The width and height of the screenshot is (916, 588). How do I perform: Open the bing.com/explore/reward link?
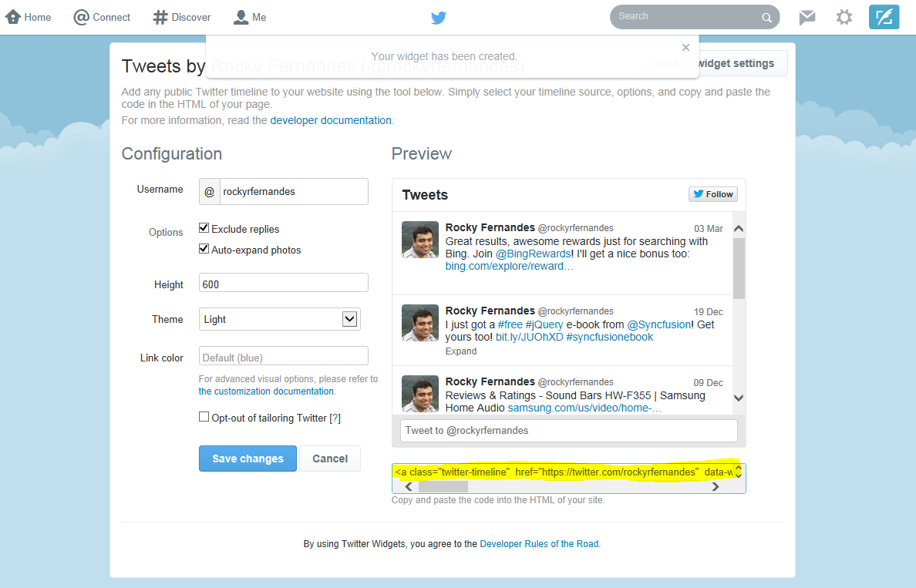click(510, 267)
